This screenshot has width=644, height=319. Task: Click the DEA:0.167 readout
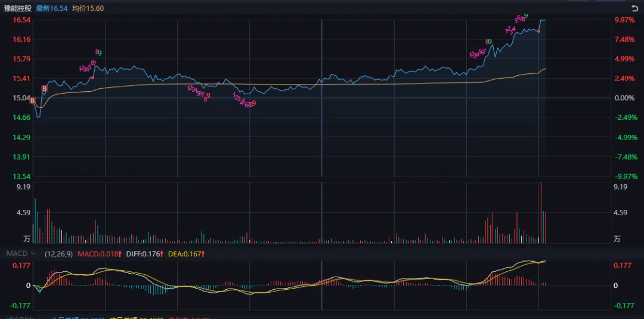click(187, 254)
